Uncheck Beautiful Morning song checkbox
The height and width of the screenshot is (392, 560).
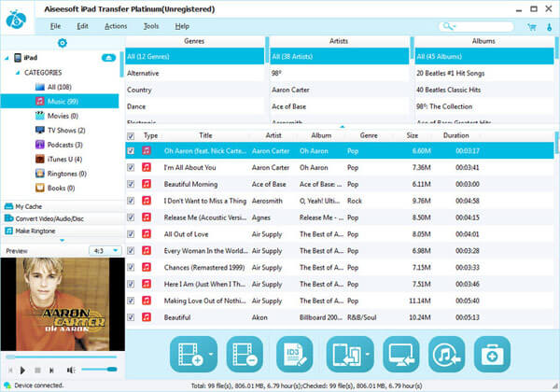point(131,184)
